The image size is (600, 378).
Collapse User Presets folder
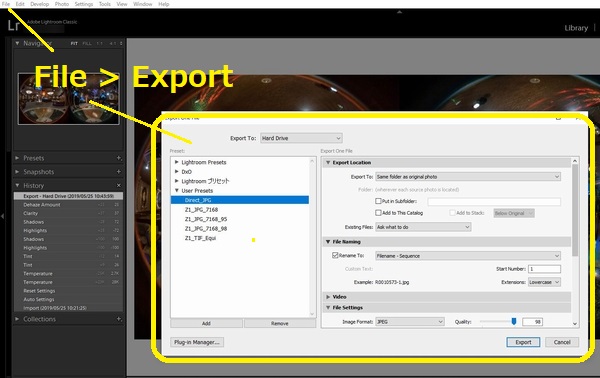pyautogui.click(x=176, y=190)
